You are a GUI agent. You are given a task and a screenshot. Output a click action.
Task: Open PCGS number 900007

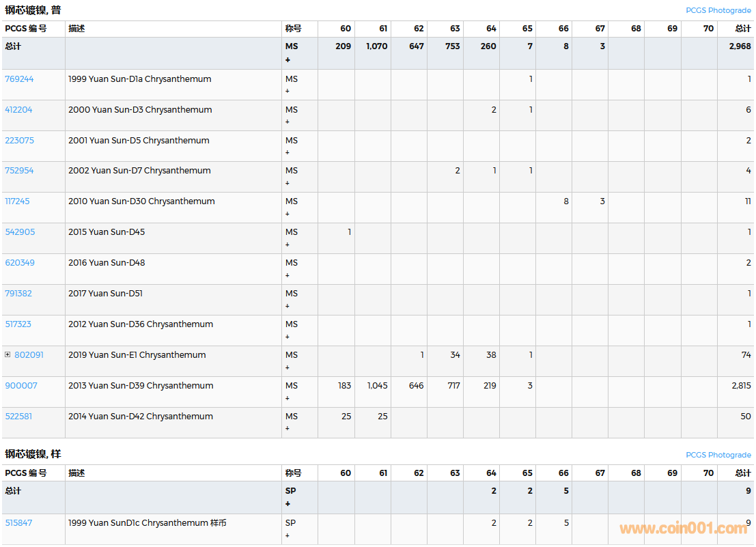pos(21,385)
